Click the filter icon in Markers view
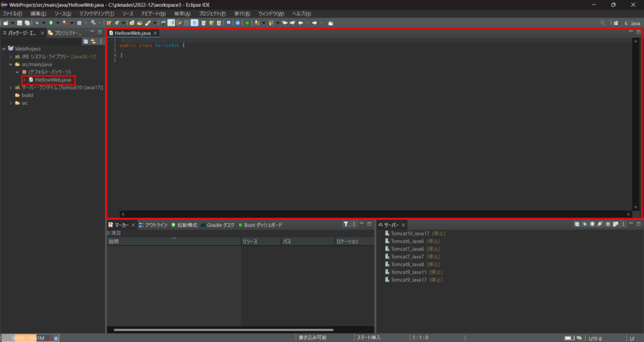Screen dimensions: 644x342 pyautogui.click(x=346, y=224)
